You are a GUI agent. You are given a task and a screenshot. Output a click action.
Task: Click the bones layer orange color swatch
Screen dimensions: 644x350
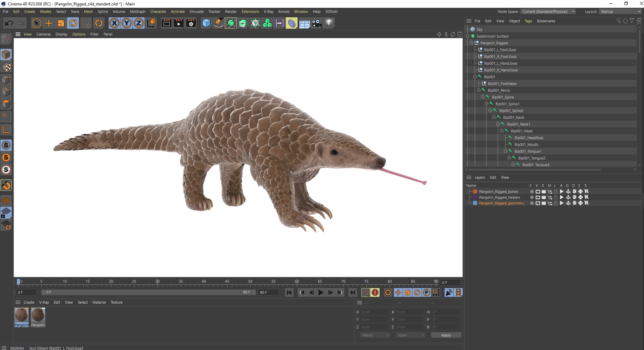[475, 192]
